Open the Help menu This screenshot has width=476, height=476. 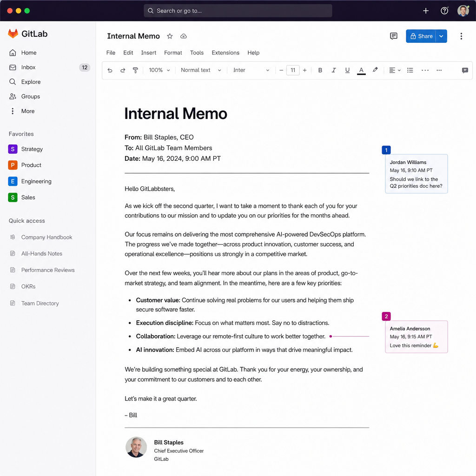click(x=253, y=53)
